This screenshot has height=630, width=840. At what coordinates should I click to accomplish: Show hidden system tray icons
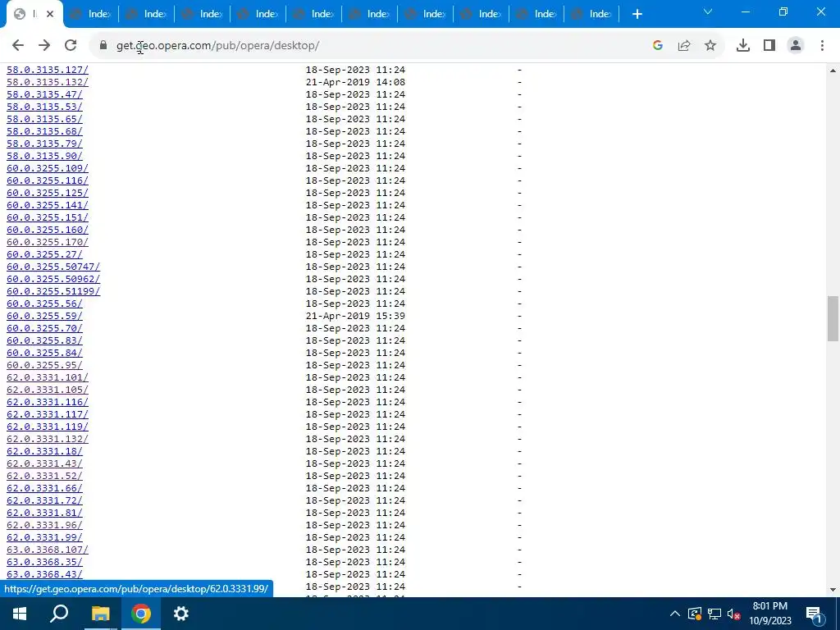coord(675,614)
